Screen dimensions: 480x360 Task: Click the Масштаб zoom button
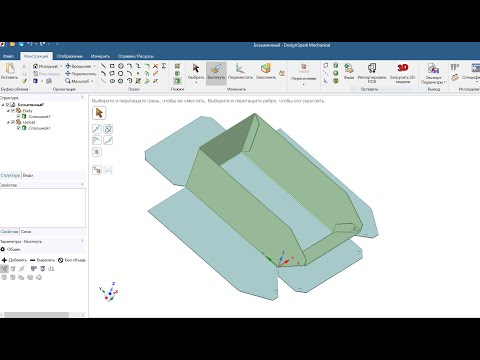tap(77, 81)
